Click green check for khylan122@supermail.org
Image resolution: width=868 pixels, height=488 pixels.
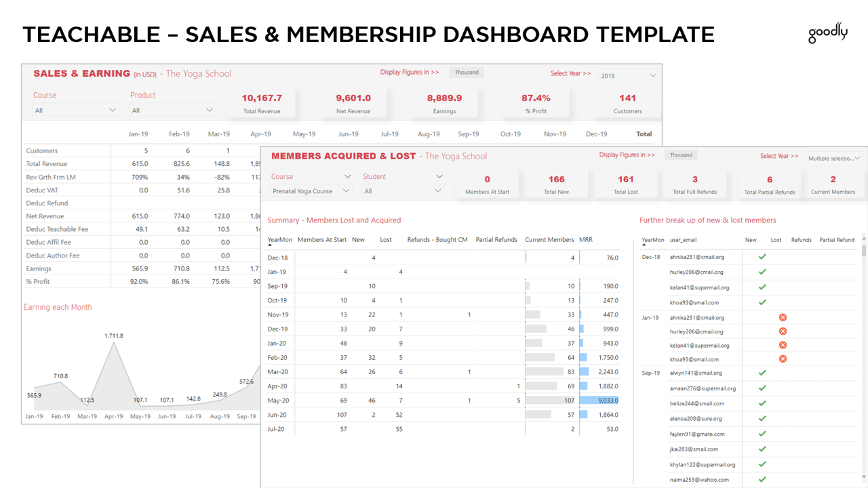[x=762, y=464]
